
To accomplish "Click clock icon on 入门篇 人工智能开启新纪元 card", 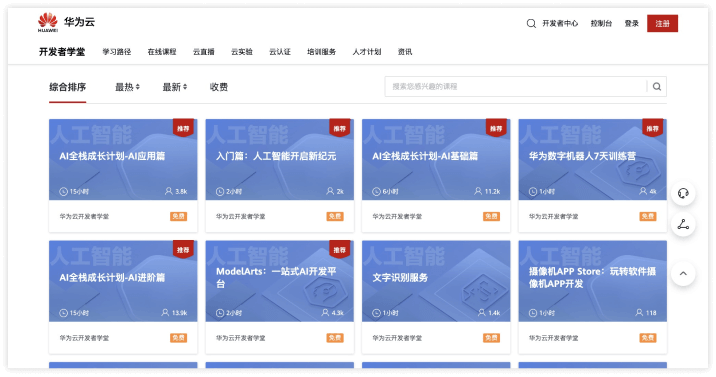I will 220,191.
